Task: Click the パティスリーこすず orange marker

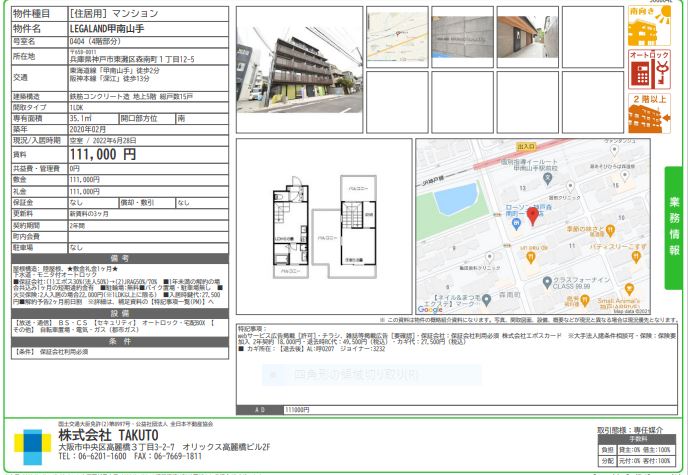Action: coord(636,257)
